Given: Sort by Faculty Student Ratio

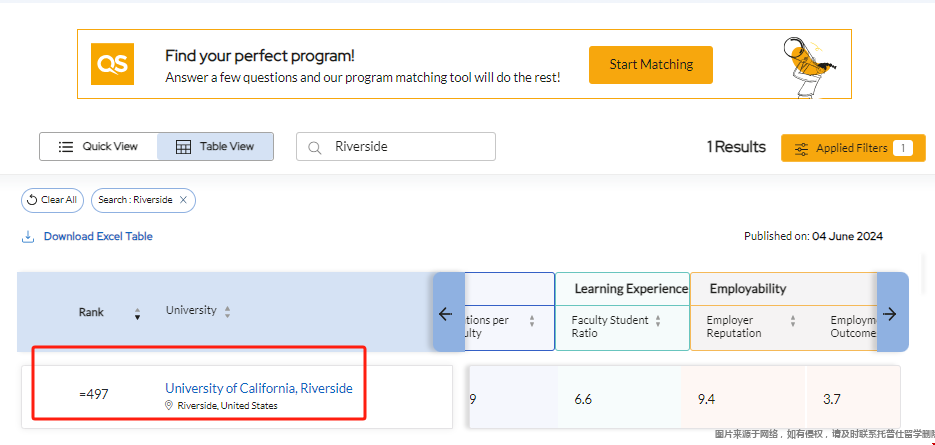Looking at the screenshot, I should click(658, 321).
